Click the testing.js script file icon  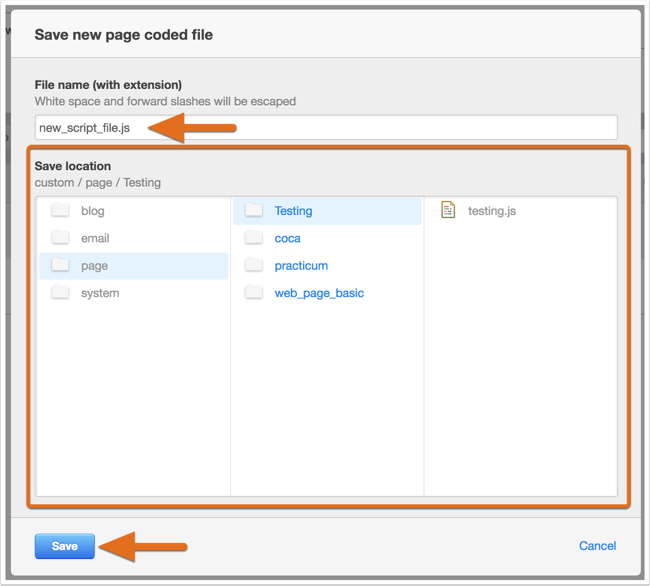448,210
